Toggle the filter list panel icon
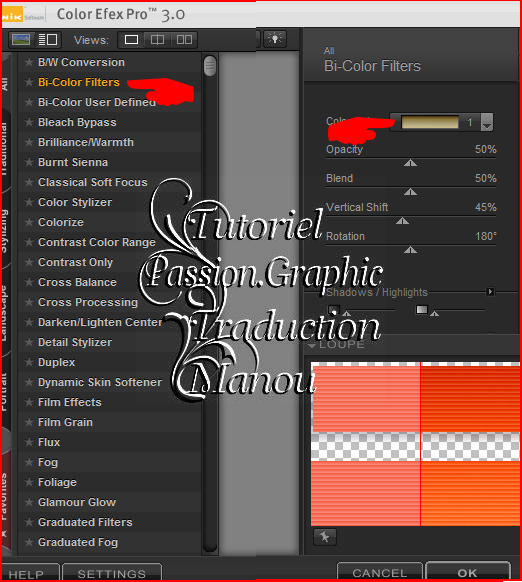Screen dimensions: 522x582 [48, 39]
